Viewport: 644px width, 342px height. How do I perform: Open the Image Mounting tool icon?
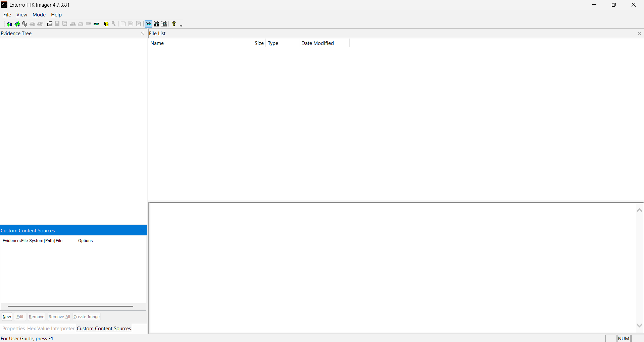24,24
